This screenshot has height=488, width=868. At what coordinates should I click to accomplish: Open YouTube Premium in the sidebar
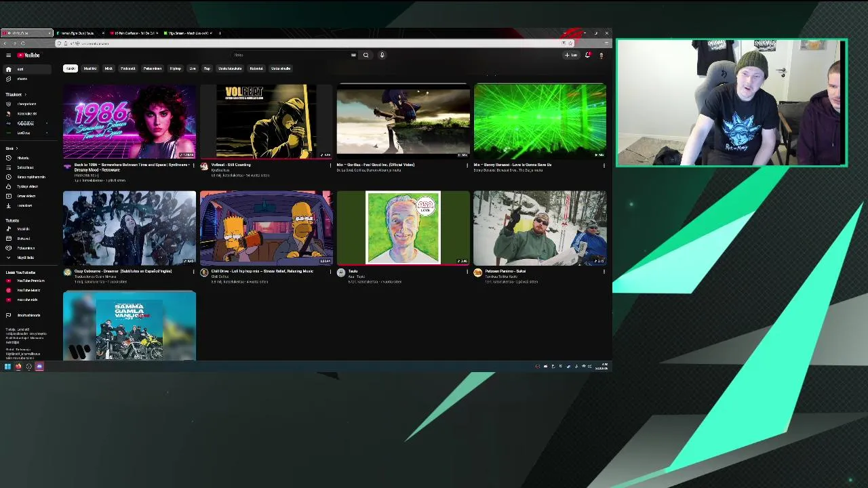click(26, 281)
